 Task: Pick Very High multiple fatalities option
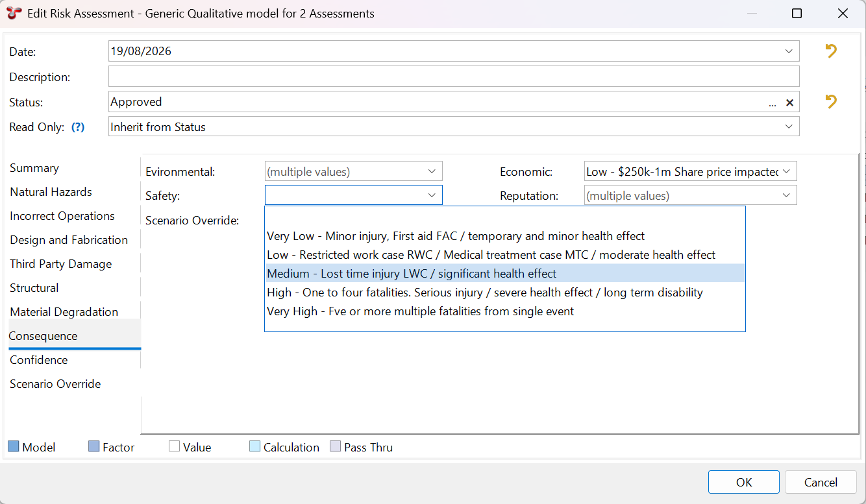click(x=504, y=311)
